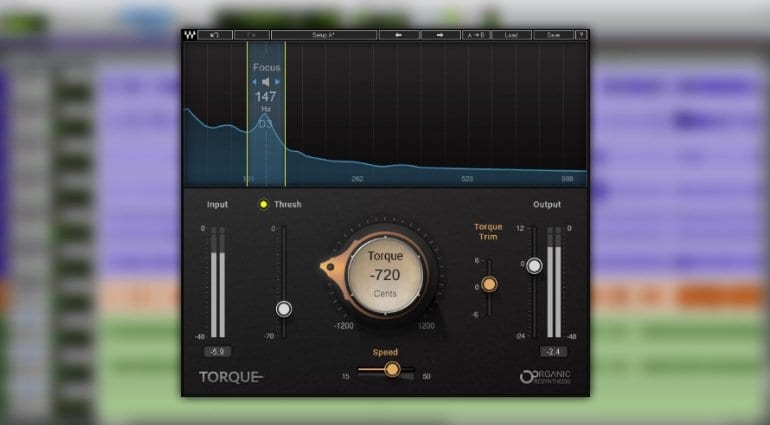Screen dimensions: 770x425
Task: Load the previous preset with the left arrow
Action: pyautogui.click(x=399, y=35)
